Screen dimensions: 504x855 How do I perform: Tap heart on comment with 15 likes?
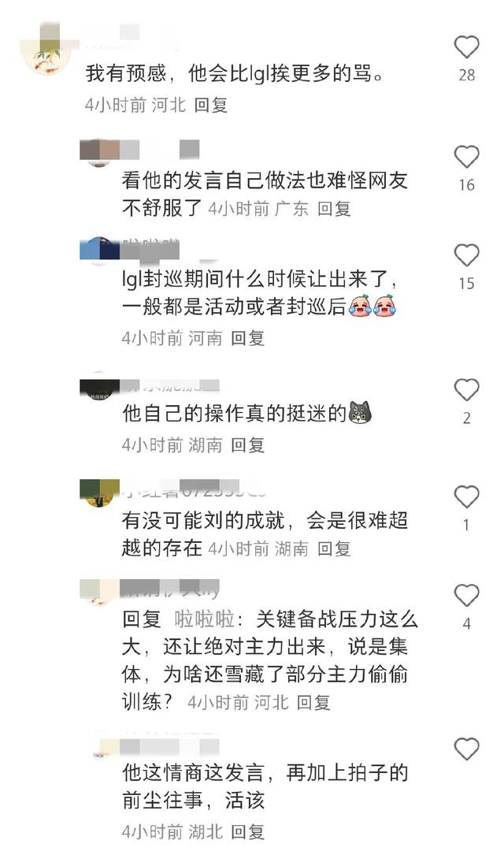466,255
